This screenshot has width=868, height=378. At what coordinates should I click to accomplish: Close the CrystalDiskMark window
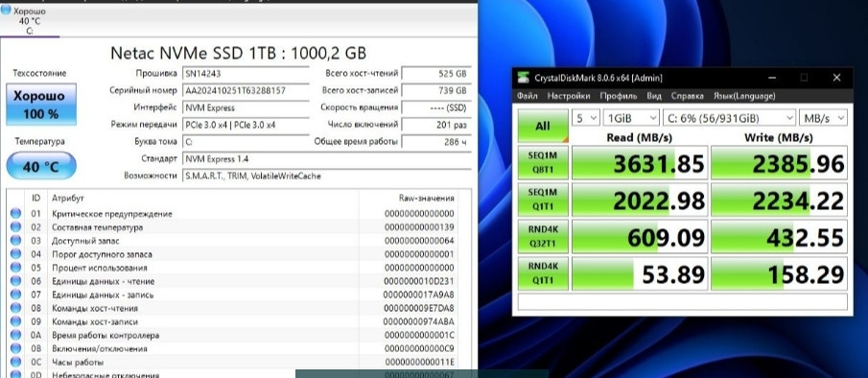[x=836, y=78]
